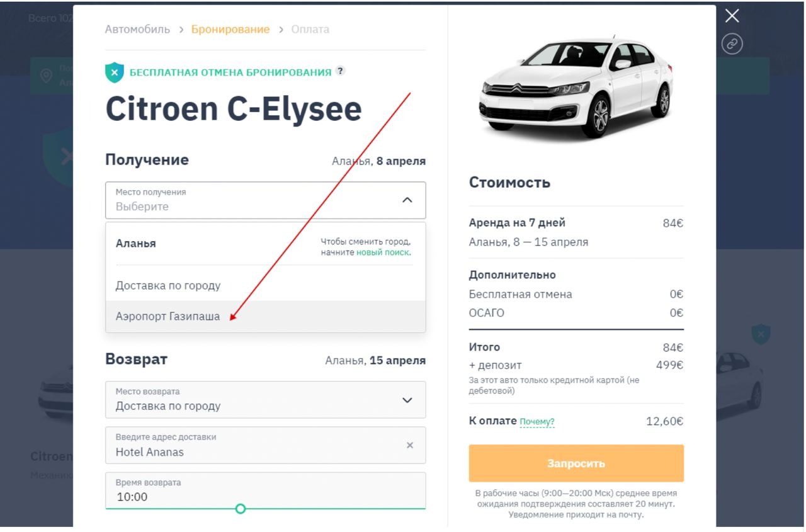Open the Оплата breadcrumb step

point(310,30)
